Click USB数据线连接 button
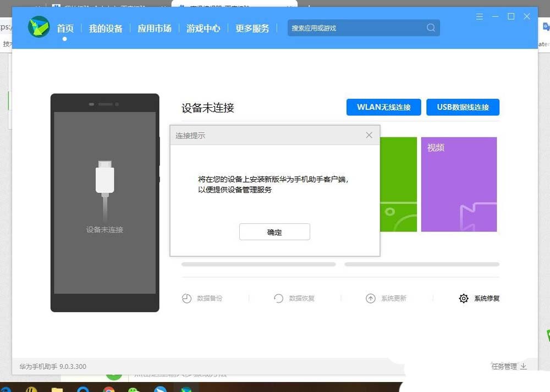550x392 pixels. 463,107
